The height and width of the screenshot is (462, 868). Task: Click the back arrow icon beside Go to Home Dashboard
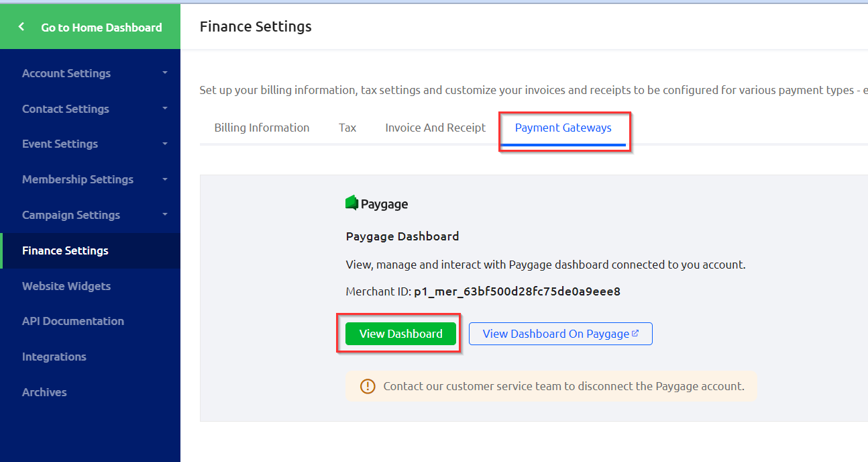[x=21, y=27]
